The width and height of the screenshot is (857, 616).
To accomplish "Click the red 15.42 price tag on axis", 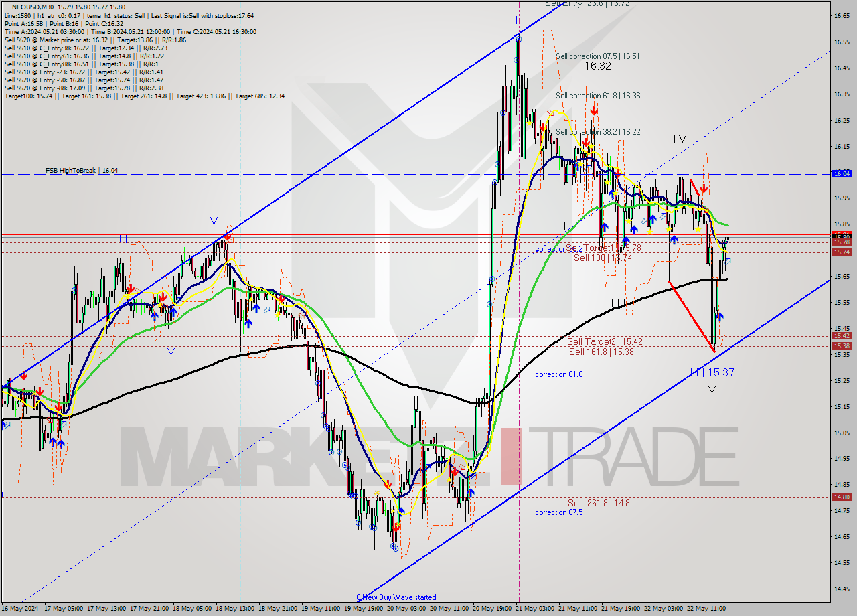I will tap(841, 335).
